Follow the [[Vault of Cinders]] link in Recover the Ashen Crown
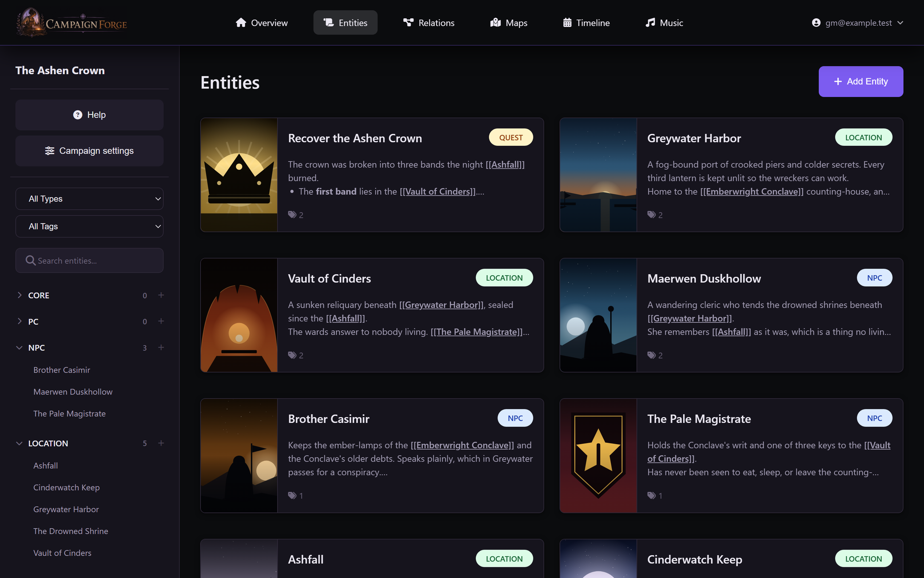Screen dimensions: 924x578 [x=438, y=192]
